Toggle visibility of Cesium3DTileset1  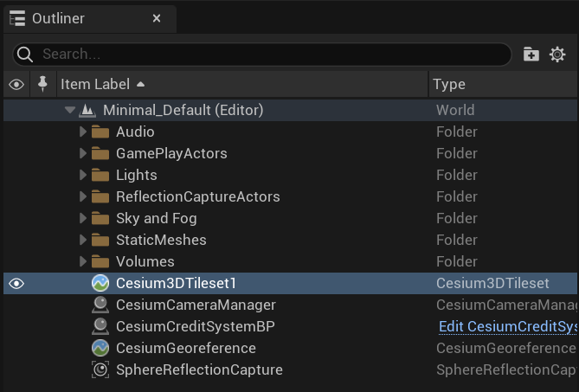tap(16, 284)
